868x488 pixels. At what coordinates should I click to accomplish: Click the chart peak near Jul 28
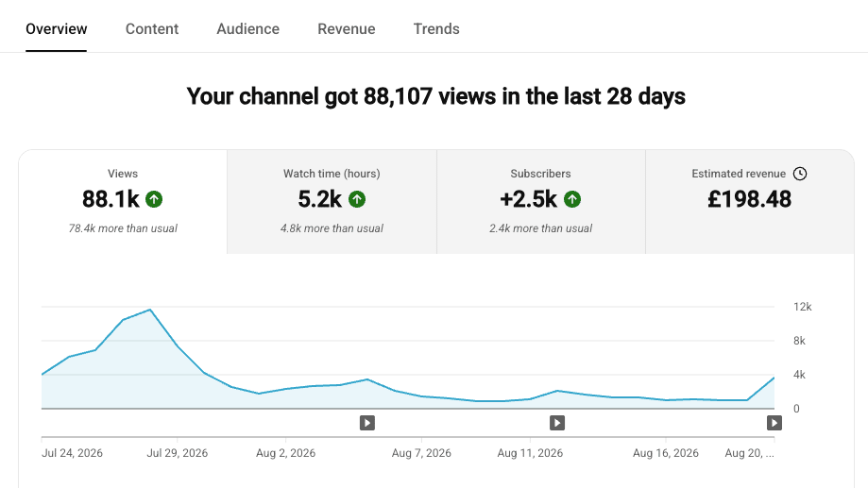[150, 310]
